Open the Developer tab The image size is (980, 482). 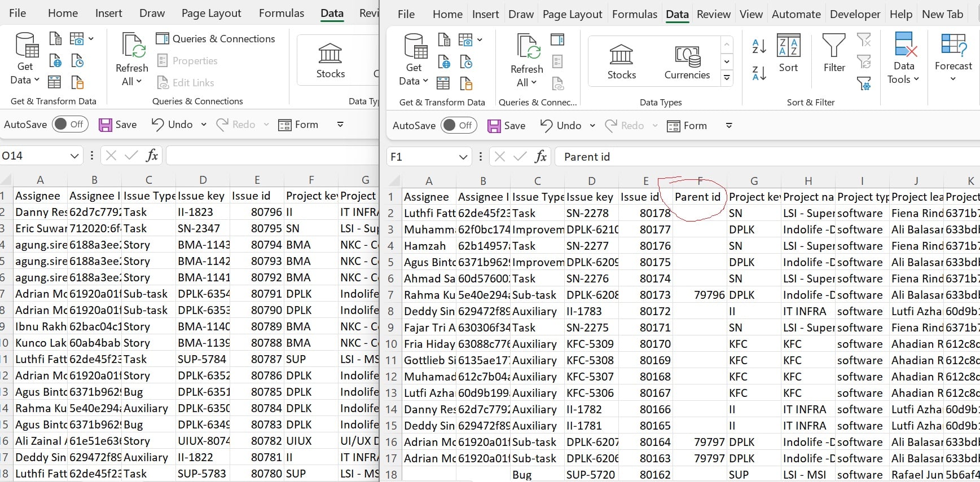[855, 14]
